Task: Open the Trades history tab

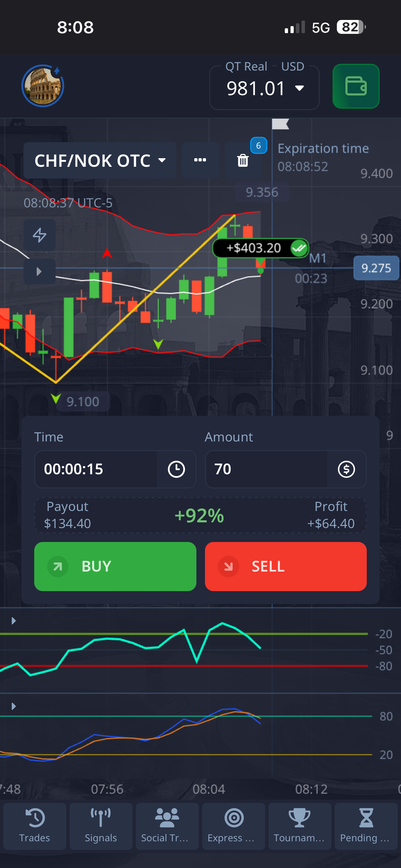Action: click(35, 826)
